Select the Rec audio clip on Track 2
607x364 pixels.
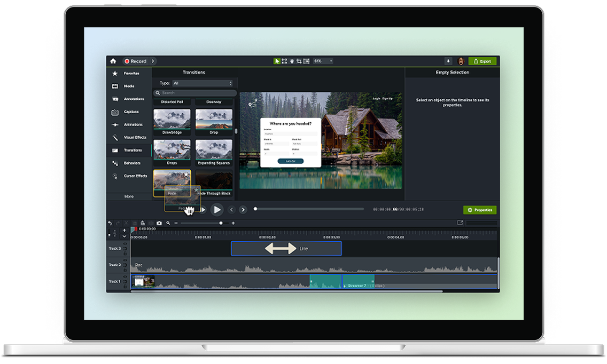click(x=314, y=265)
